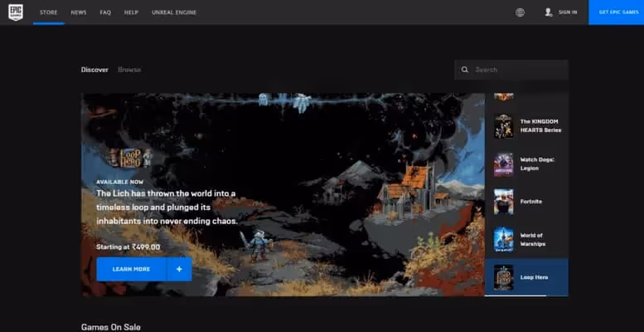The height and width of the screenshot is (332, 644).
Task: Click the Games On Sale heading
Action: (111, 327)
